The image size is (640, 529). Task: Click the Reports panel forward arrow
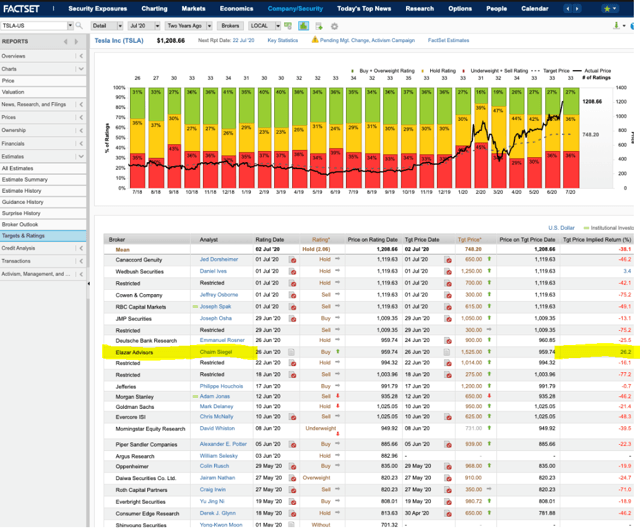tap(76, 42)
